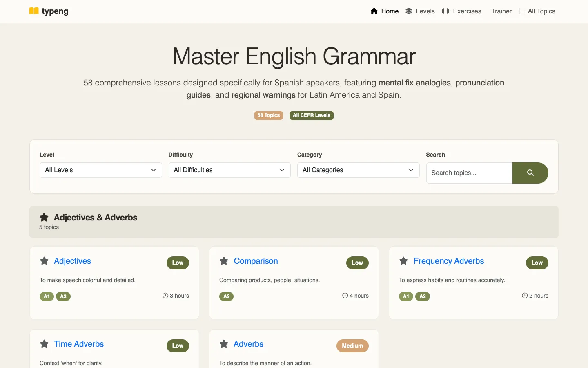Click the typeng brand name
The image size is (588, 368).
55,11
